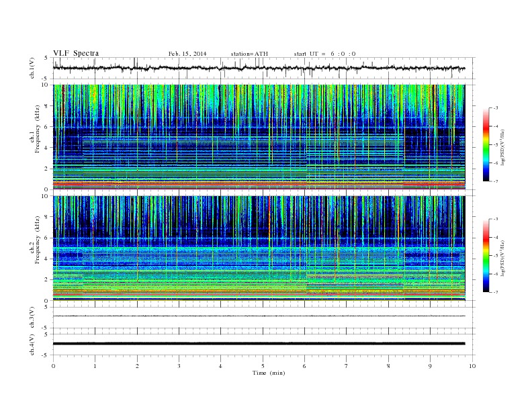Click the upper color bar "log(PSD)(V²/Hz)" label
The height and width of the screenshot is (411, 532).
pos(502,147)
